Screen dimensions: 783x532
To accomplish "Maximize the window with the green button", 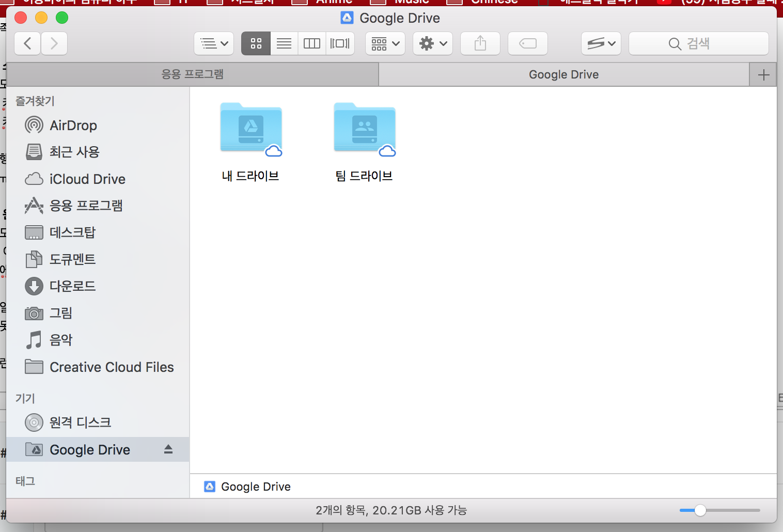I will [x=62, y=18].
